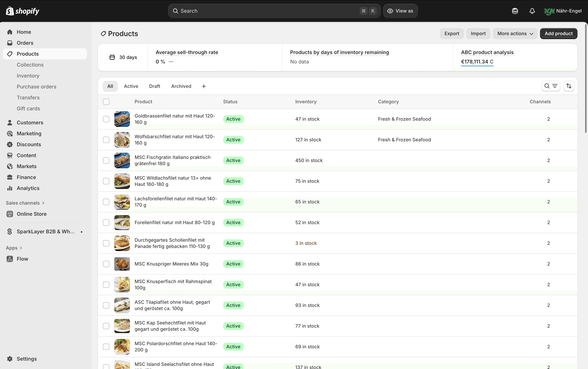The image size is (588, 369).
Task: Switch to the Archived tab
Action: 181,86
